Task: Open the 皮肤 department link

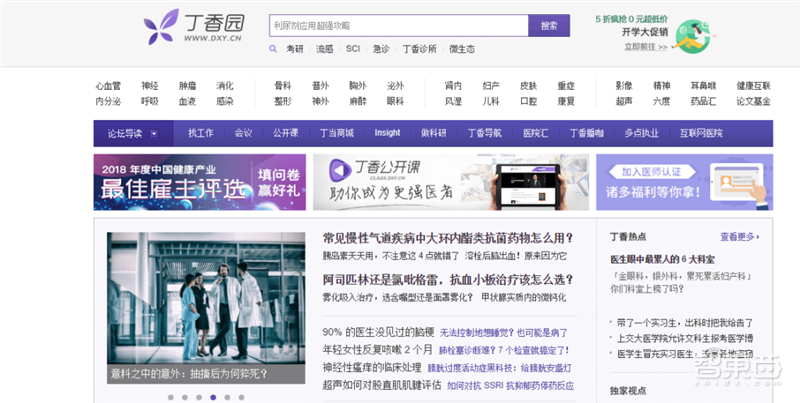Action: 529,86
